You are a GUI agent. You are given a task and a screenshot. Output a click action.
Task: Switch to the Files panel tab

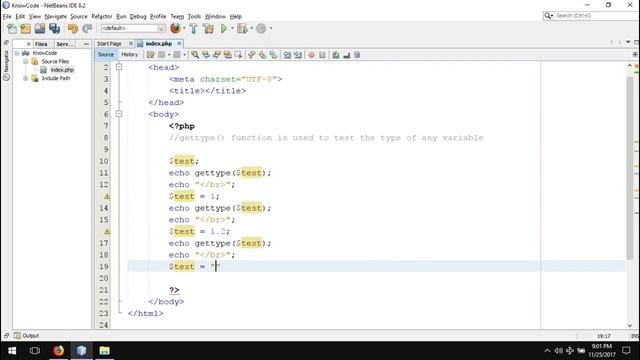pos(41,44)
